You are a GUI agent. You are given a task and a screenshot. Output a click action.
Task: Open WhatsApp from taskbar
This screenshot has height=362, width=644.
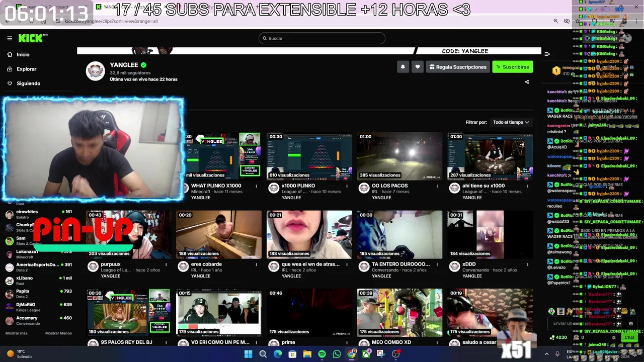coord(337,354)
